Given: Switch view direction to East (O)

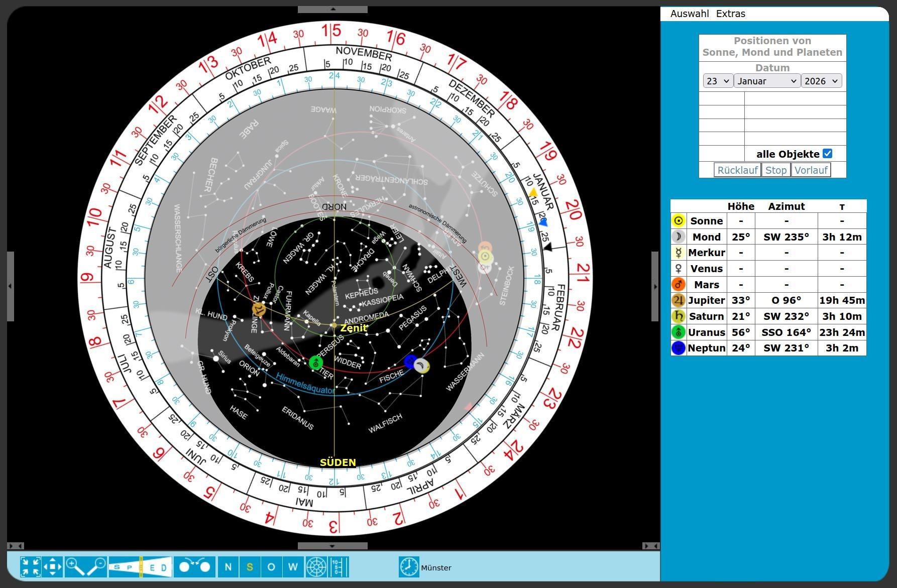Looking at the screenshot, I should point(271,567).
